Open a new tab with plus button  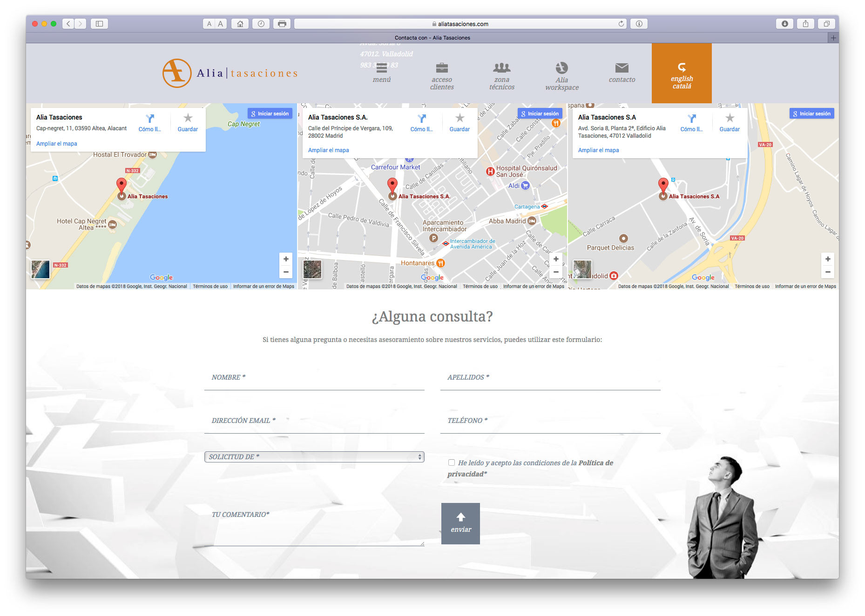click(833, 38)
